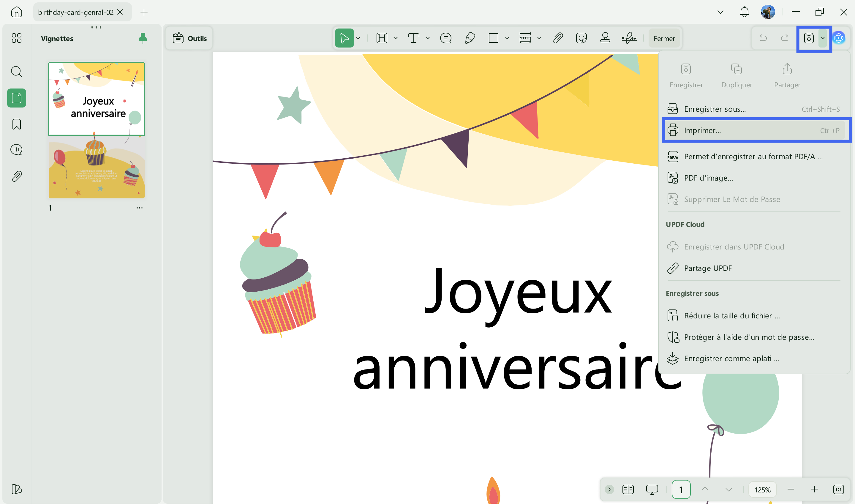
Task: Open the sticker tool
Action: coord(581,38)
